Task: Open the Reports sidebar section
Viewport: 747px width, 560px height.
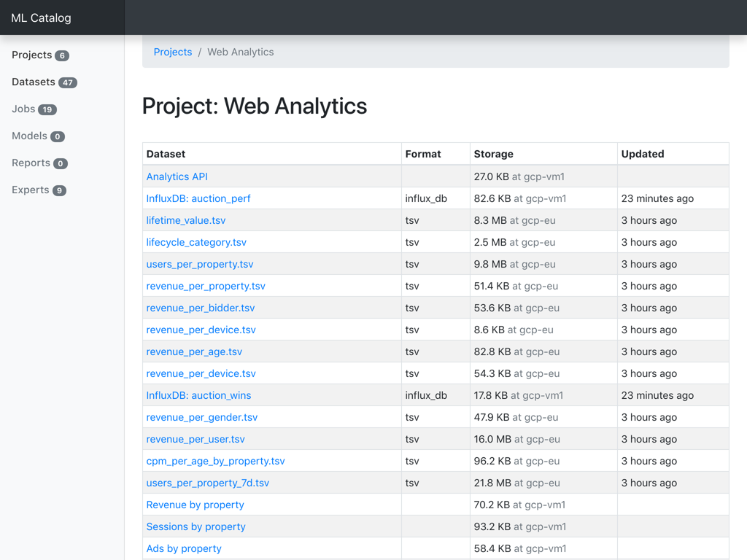Action: 39,163
